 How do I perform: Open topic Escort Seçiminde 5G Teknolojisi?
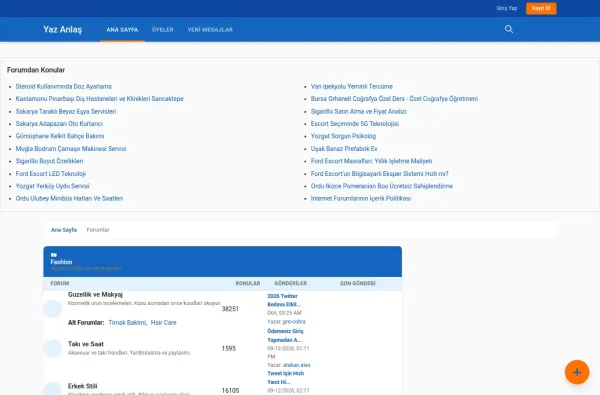coord(355,124)
